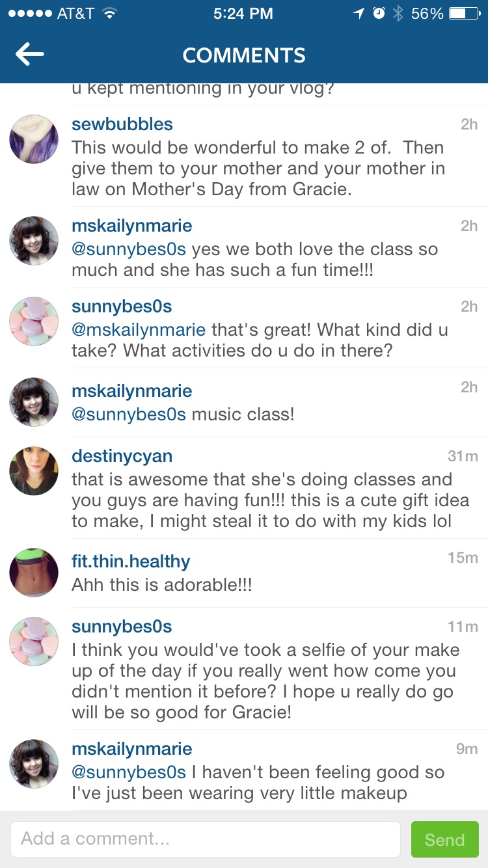488x868 pixels.
Task: Tap sunnybes0s avatar beside selfie comment
Action: [x=34, y=642]
